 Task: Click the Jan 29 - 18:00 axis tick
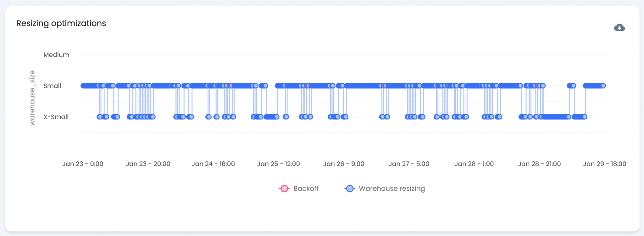pos(604,164)
